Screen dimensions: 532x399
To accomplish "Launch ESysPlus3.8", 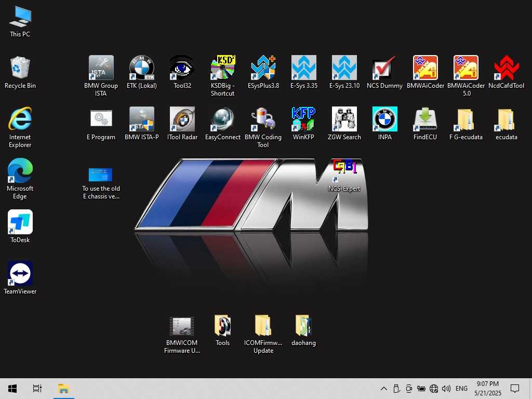I will 263,68.
